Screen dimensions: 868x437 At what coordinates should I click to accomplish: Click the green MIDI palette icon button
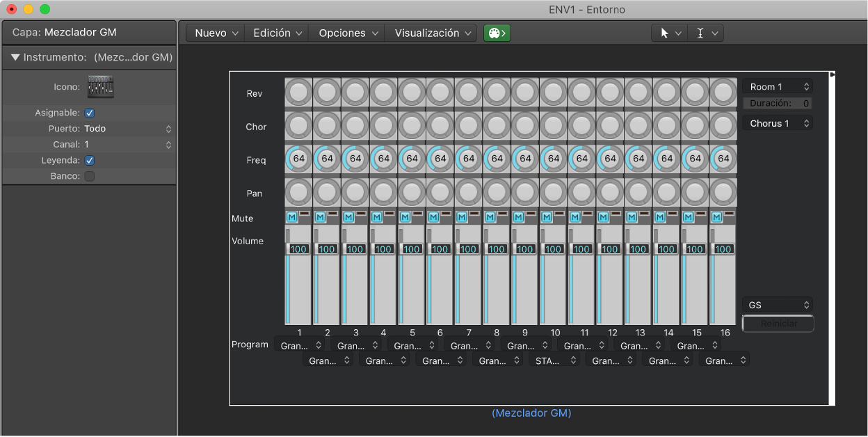coord(497,33)
